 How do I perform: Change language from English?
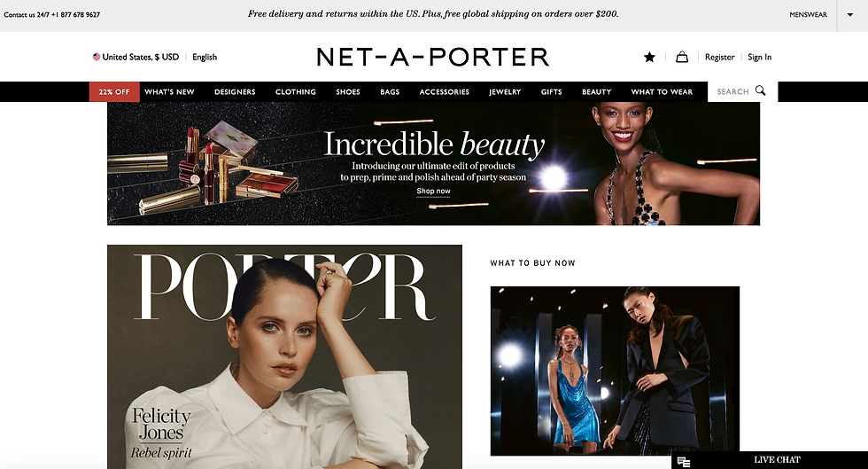tap(205, 57)
